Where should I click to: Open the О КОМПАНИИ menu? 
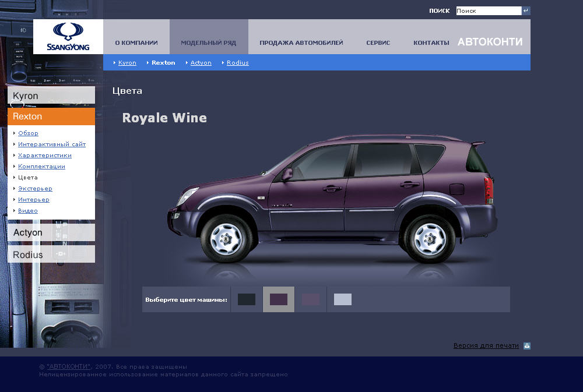(136, 43)
